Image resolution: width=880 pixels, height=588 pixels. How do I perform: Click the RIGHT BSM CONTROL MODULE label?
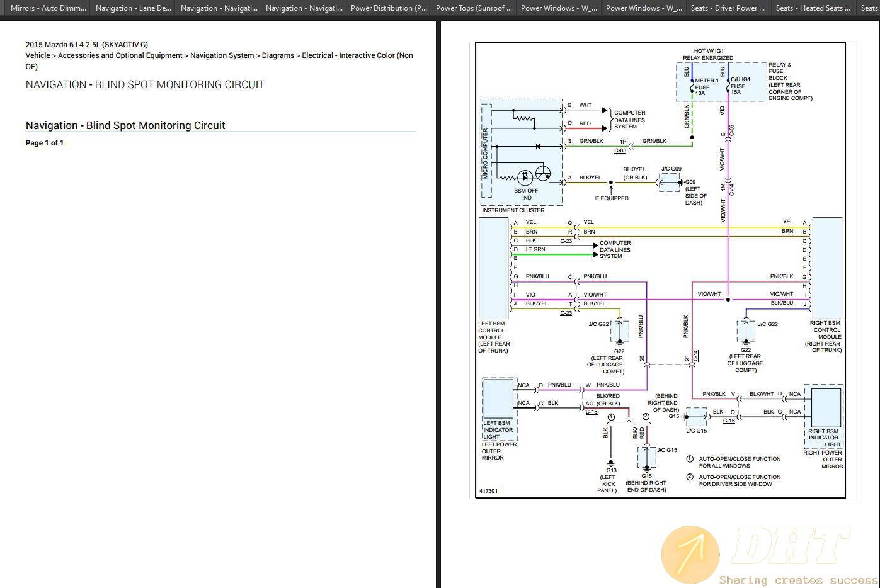[824, 337]
